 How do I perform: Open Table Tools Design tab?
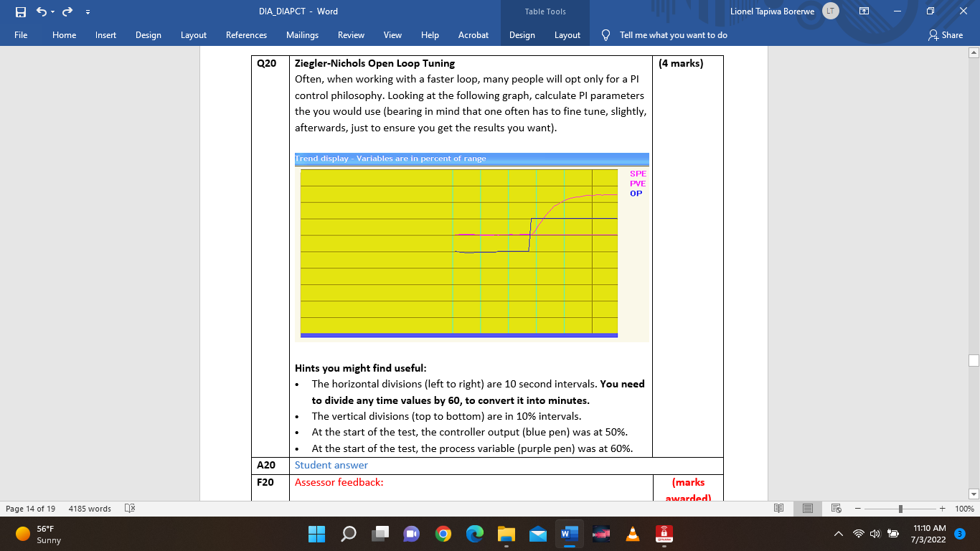pyautogui.click(x=522, y=34)
